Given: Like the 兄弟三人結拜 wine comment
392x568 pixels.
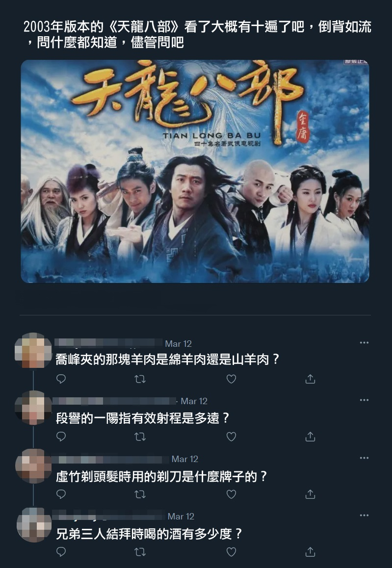Looking at the screenshot, I should point(231,552).
